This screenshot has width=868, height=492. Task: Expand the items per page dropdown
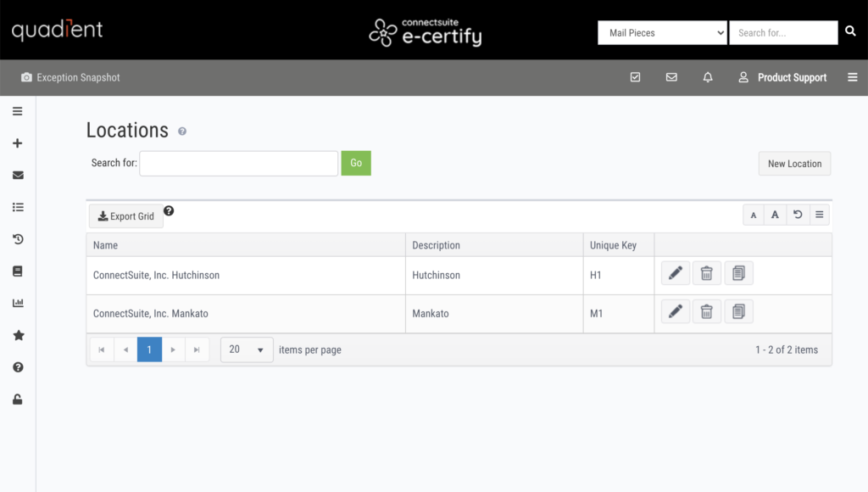coord(246,349)
